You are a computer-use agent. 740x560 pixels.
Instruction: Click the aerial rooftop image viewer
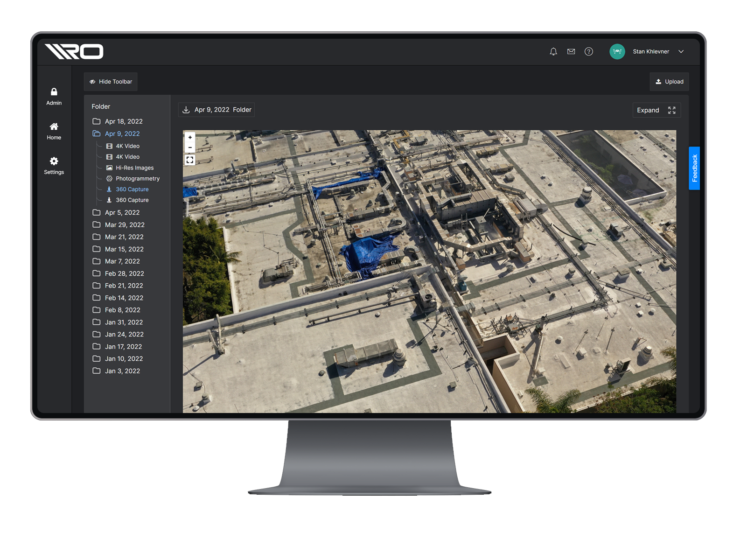click(429, 272)
